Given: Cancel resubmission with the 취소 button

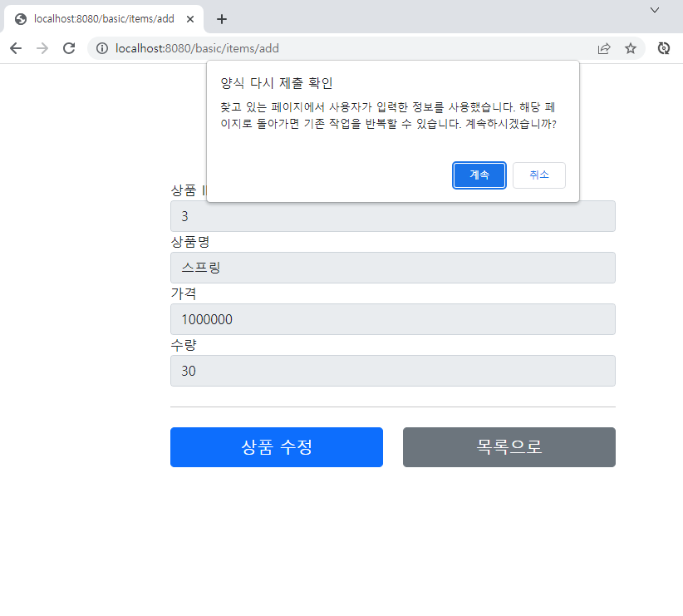Looking at the screenshot, I should 538,175.
